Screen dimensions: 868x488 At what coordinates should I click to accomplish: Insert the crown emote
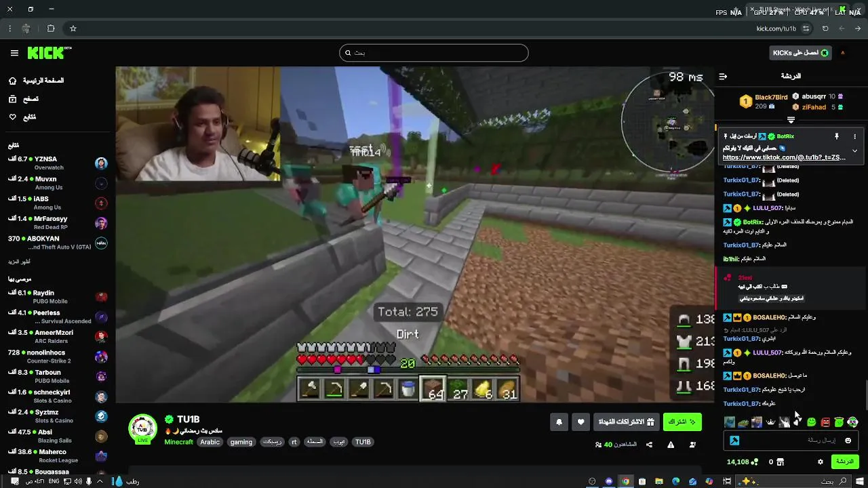770,422
